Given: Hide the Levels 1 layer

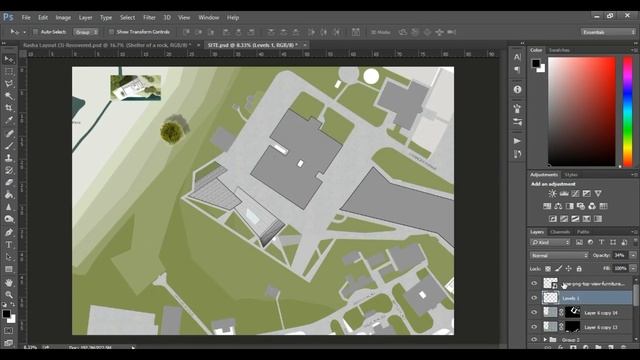Looking at the screenshot, I should pos(534,298).
